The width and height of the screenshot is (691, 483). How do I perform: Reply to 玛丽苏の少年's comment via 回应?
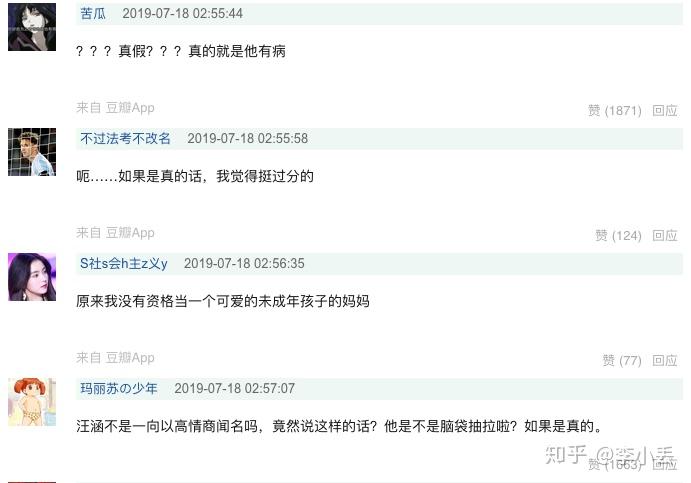click(665, 464)
